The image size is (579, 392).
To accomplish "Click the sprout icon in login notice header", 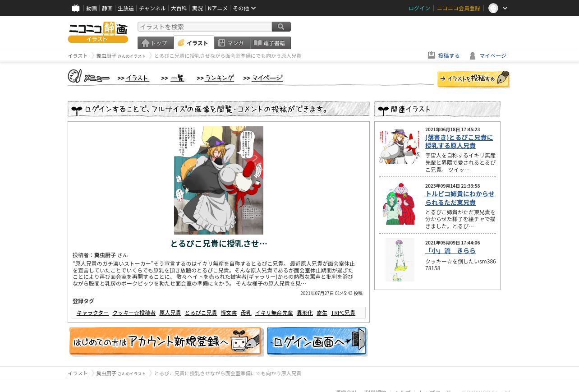I will [x=77, y=110].
